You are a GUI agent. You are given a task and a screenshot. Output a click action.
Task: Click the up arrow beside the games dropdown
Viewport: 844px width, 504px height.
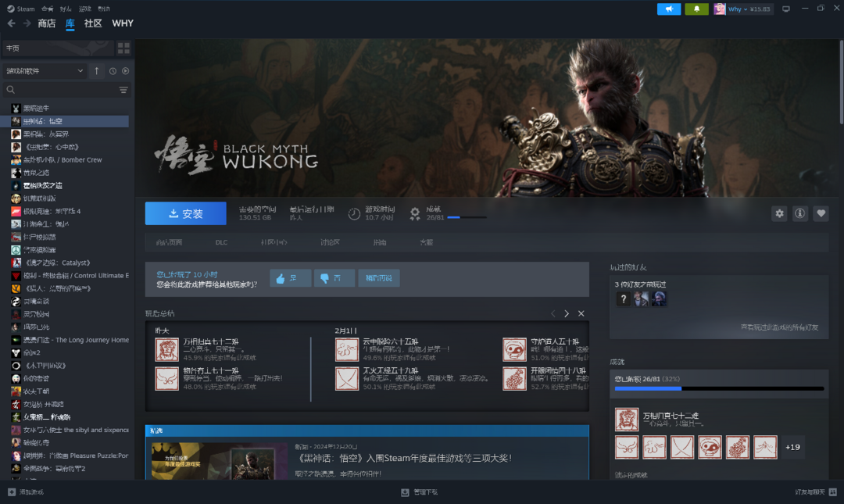[x=96, y=71]
